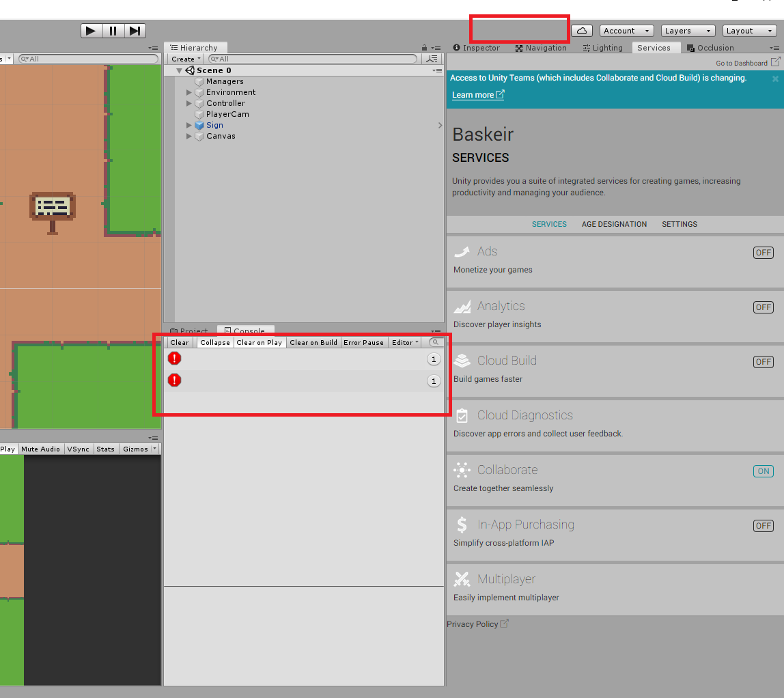Open Unity Collaborate via the cloud icon
Screen dimensions: 784x698
tap(581, 30)
